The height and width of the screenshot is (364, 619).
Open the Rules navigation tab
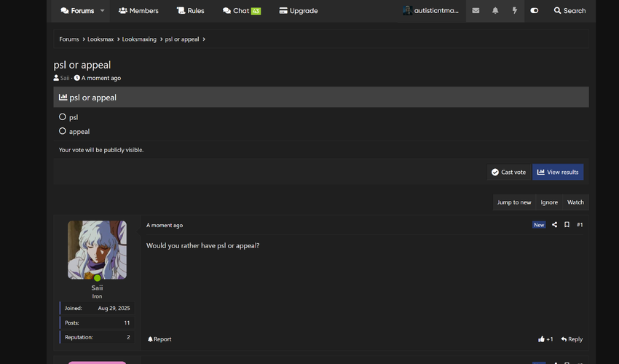pos(190,11)
